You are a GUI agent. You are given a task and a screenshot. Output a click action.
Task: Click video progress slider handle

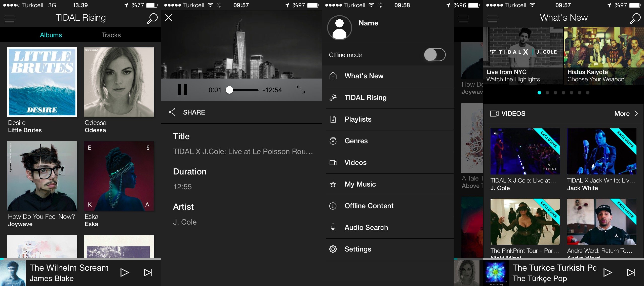tap(229, 90)
